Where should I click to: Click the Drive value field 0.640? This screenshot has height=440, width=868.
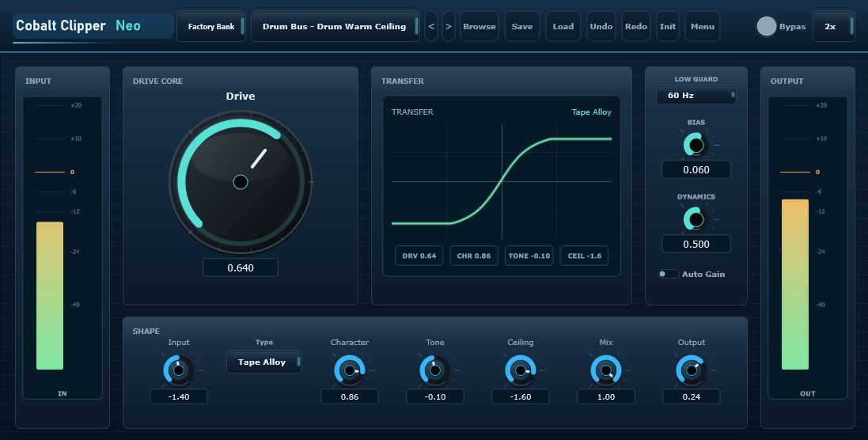pyautogui.click(x=241, y=267)
